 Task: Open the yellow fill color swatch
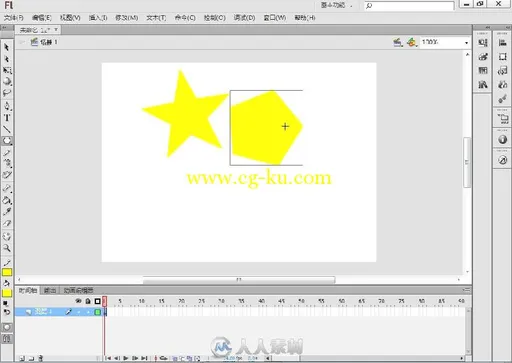click(x=7, y=293)
